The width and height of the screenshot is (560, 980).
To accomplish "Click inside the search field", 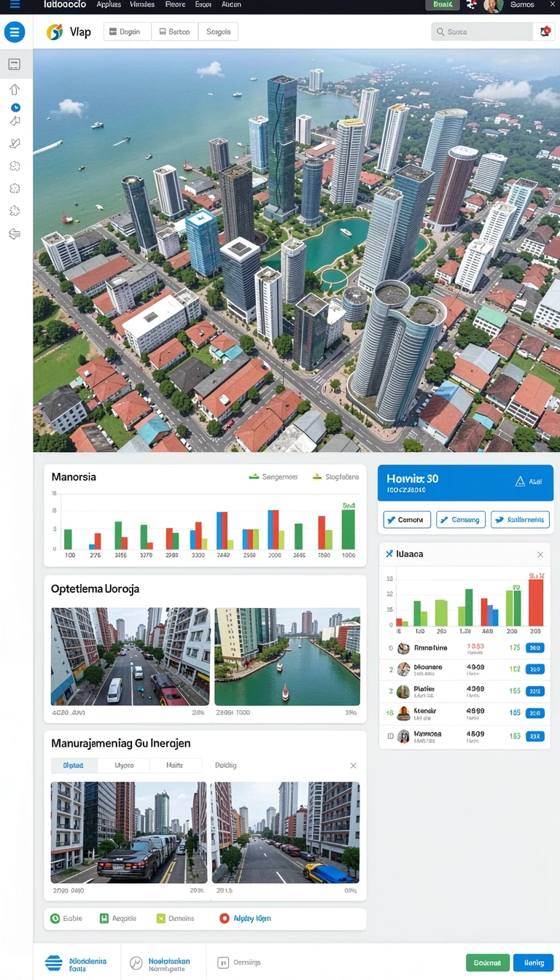I will point(483,31).
